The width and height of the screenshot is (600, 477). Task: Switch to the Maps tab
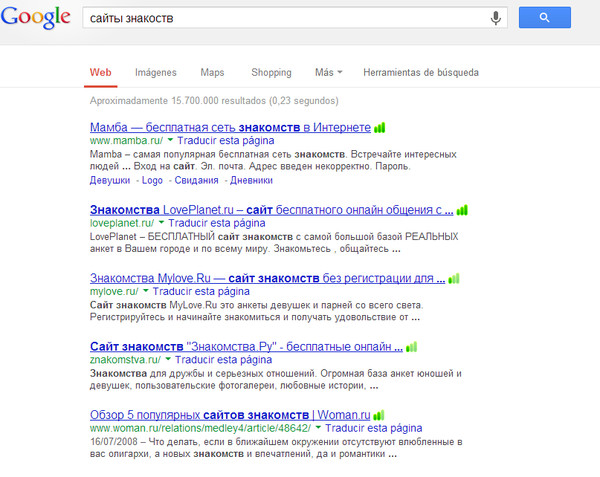click(212, 72)
